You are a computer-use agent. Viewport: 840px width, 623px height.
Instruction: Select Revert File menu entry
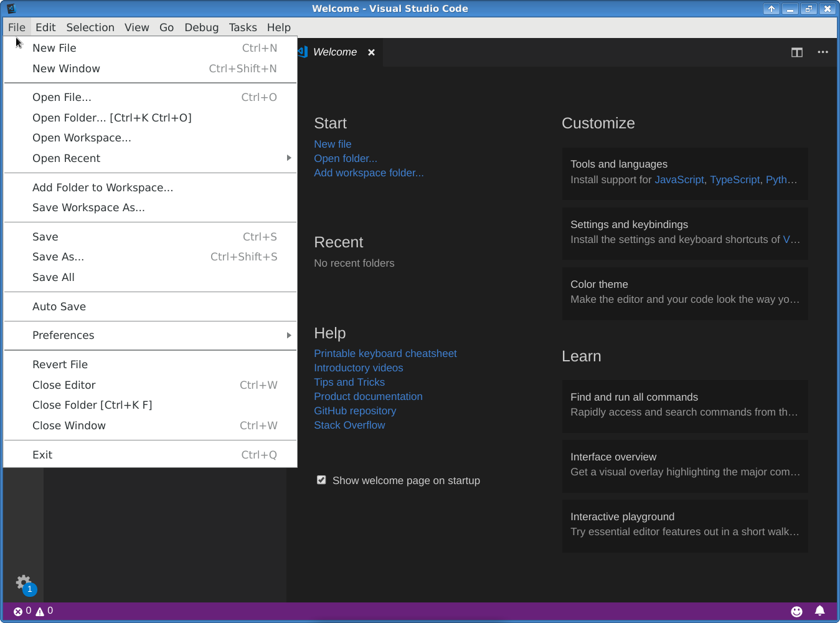(x=150, y=364)
